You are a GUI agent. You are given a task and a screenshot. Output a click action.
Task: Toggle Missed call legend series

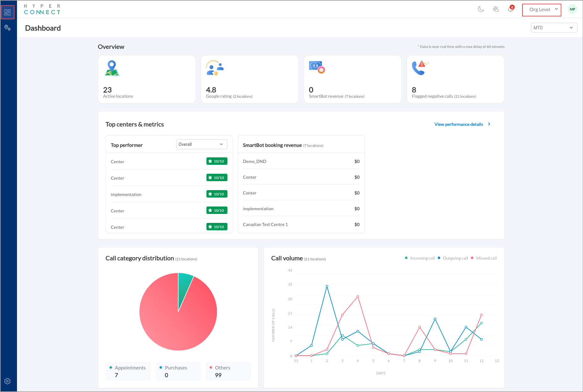(484, 258)
